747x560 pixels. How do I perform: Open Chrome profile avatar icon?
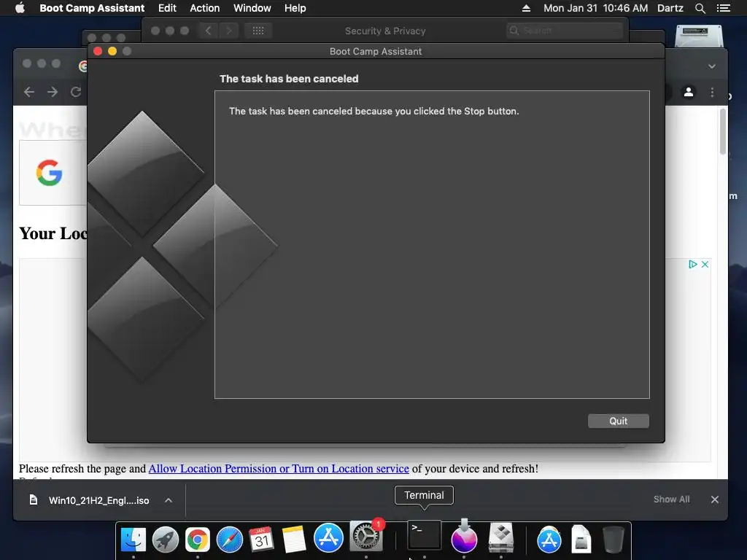[x=689, y=92]
